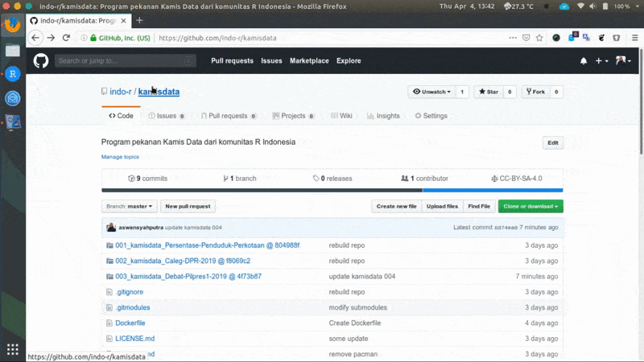Open a new browser tab
This screenshot has height=362, width=644.
coord(139,21)
